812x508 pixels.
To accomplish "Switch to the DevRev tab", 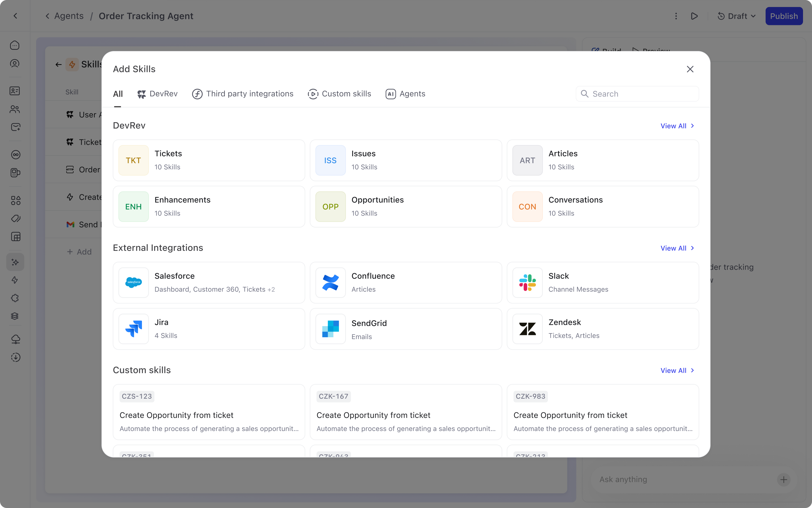I will coord(157,94).
